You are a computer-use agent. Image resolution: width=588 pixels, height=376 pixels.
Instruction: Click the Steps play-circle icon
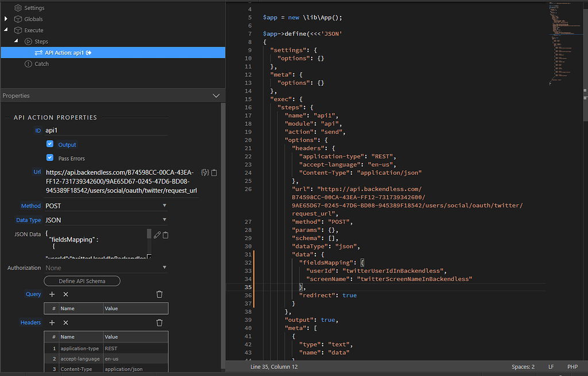(x=28, y=41)
